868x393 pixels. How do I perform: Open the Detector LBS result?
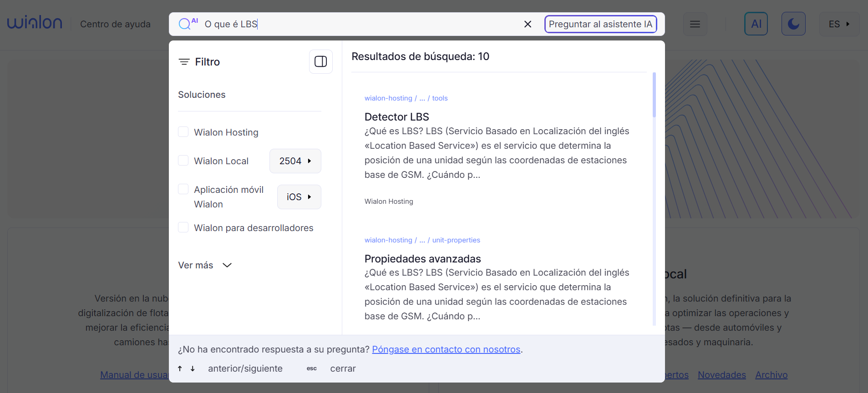tap(397, 117)
